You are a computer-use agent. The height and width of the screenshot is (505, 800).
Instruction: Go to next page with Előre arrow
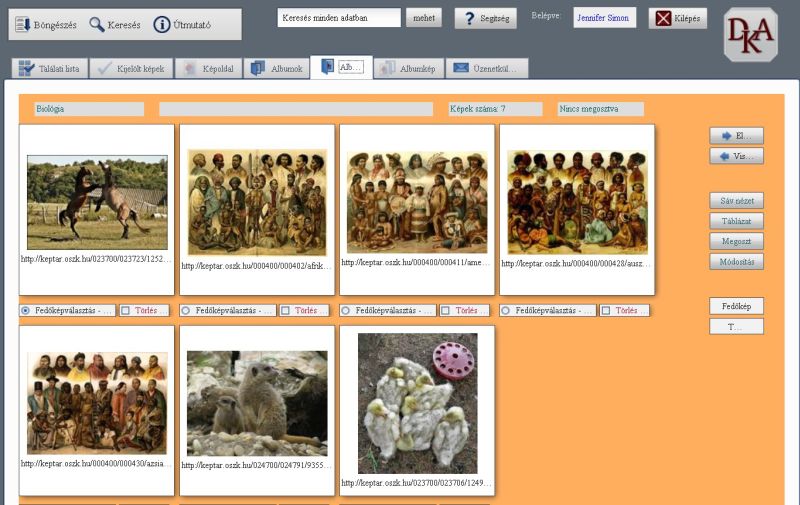737,136
